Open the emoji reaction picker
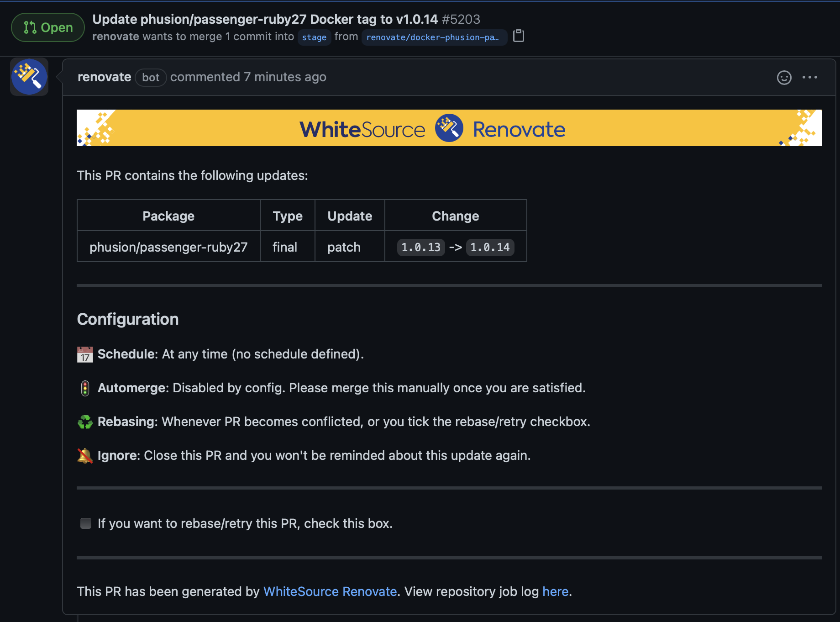This screenshot has height=622, width=840. pos(784,78)
